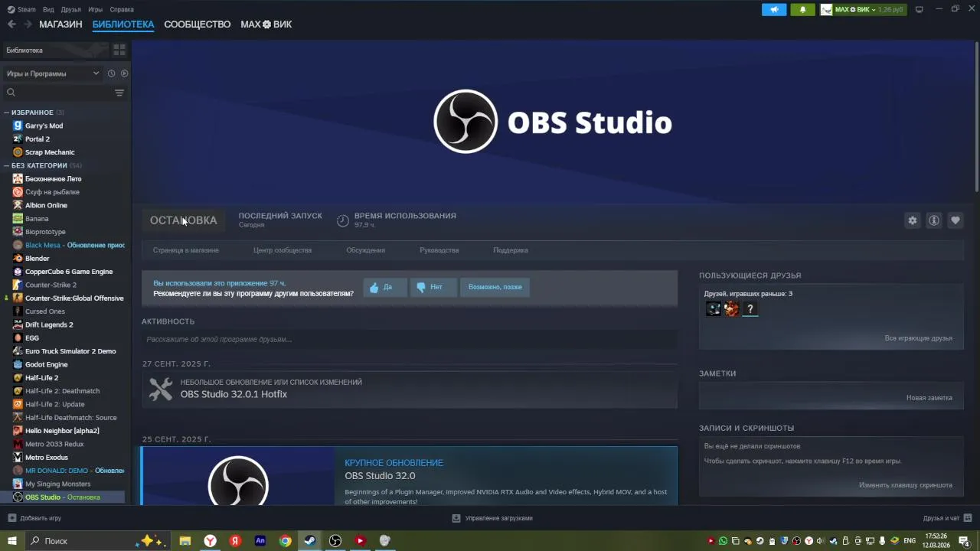
Task: Select Half-Life 2 in the library list
Action: (41, 378)
